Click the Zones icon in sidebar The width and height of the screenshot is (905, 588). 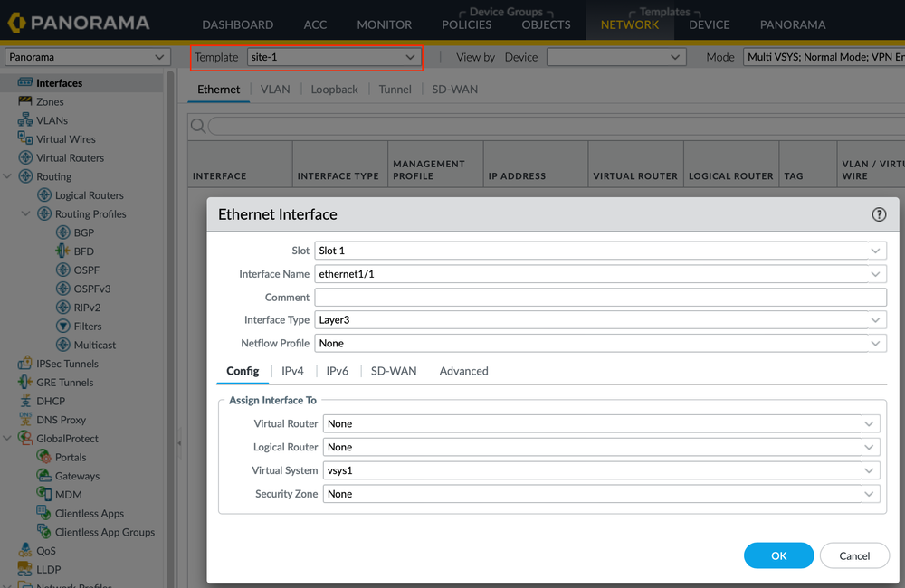coord(25,101)
